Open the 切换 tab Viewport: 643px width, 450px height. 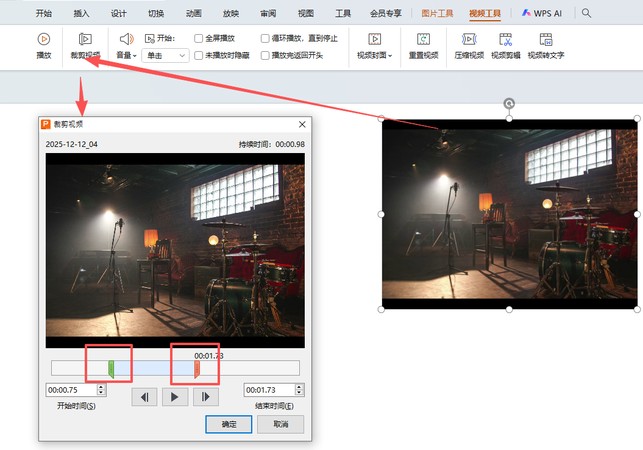click(156, 14)
